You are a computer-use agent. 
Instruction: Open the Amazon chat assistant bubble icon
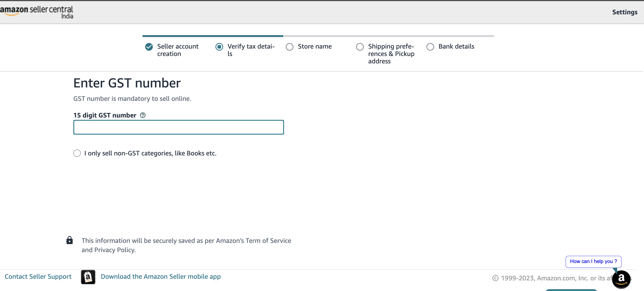click(x=621, y=279)
